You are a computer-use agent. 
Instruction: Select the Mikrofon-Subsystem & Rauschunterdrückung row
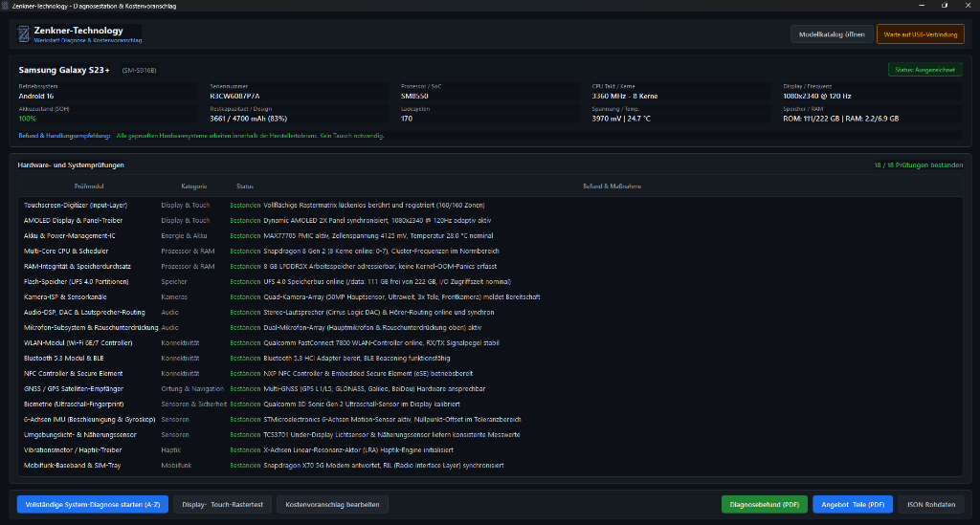pos(490,327)
